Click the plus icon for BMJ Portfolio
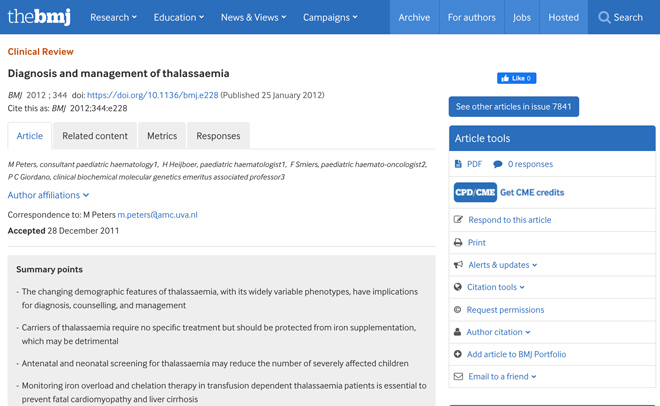Viewport: 660px width, 406px height. click(458, 354)
